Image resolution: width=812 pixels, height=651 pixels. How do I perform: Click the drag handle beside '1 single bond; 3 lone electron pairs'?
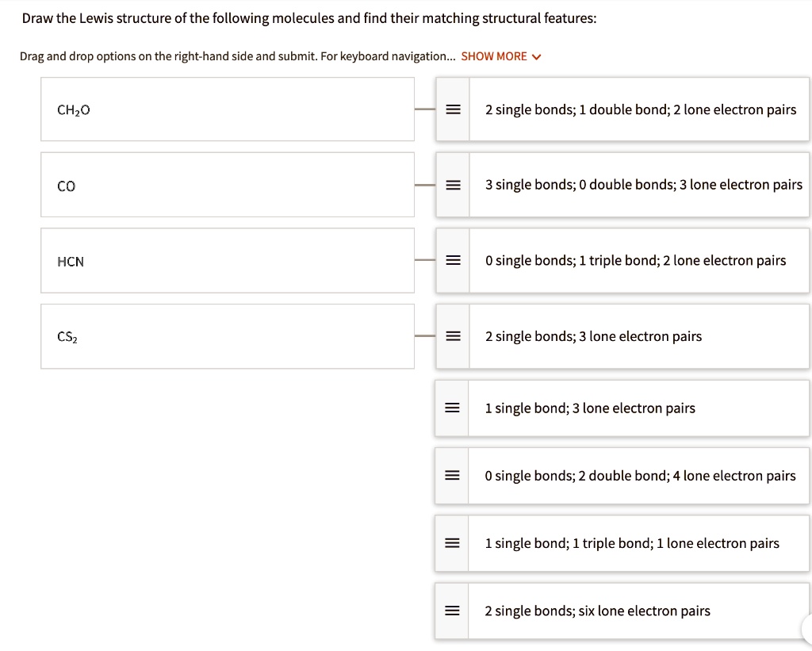coord(452,407)
